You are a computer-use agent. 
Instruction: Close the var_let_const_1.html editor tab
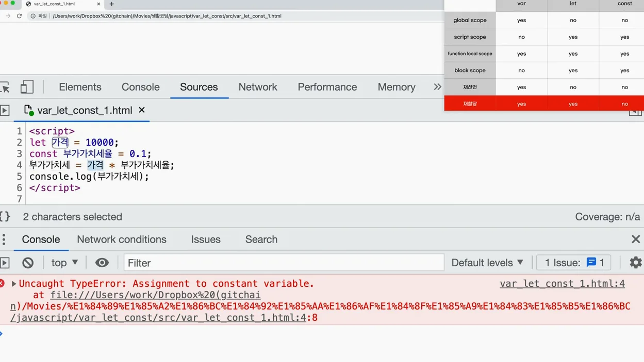tap(142, 110)
